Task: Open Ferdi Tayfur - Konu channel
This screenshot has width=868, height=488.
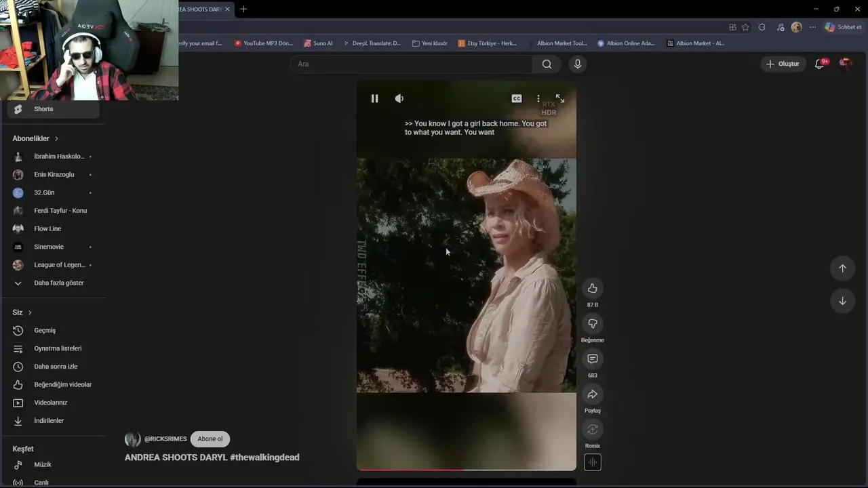Action: click(x=53, y=211)
